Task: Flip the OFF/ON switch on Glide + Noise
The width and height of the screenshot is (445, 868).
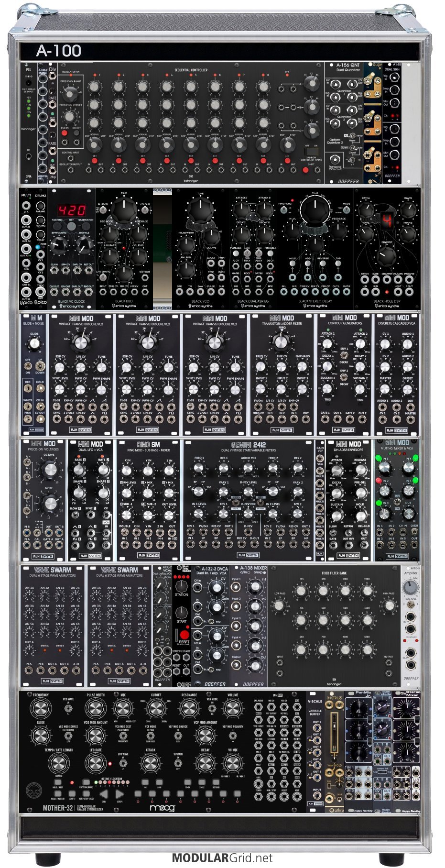Action: (x=28, y=366)
